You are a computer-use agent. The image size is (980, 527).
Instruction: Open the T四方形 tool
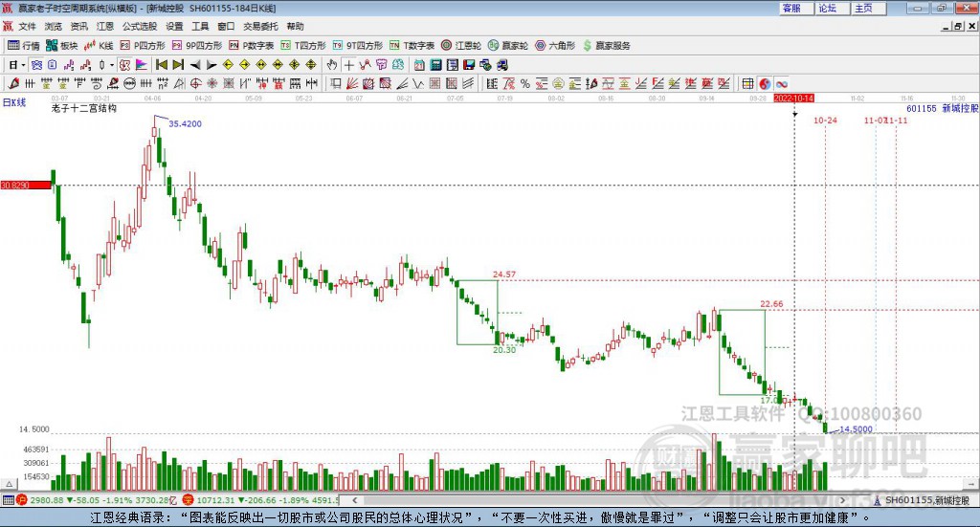coord(303,46)
